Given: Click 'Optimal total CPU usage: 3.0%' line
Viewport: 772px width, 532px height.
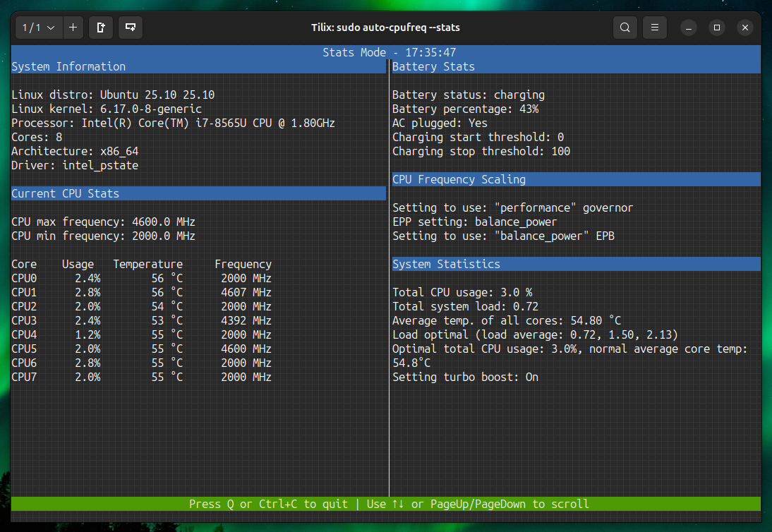Looking at the screenshot, I should [x=570, y=356].
